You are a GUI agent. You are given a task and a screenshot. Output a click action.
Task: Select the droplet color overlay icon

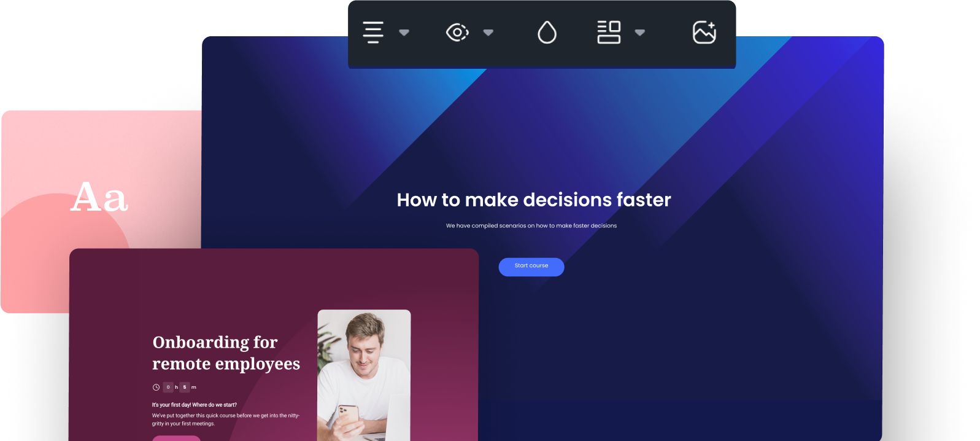click(x=547, y=33)
